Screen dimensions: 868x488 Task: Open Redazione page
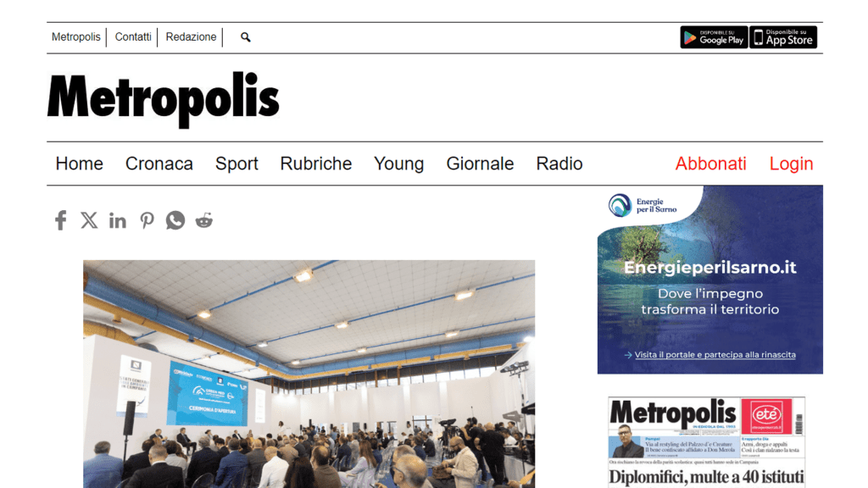[191, 37]
